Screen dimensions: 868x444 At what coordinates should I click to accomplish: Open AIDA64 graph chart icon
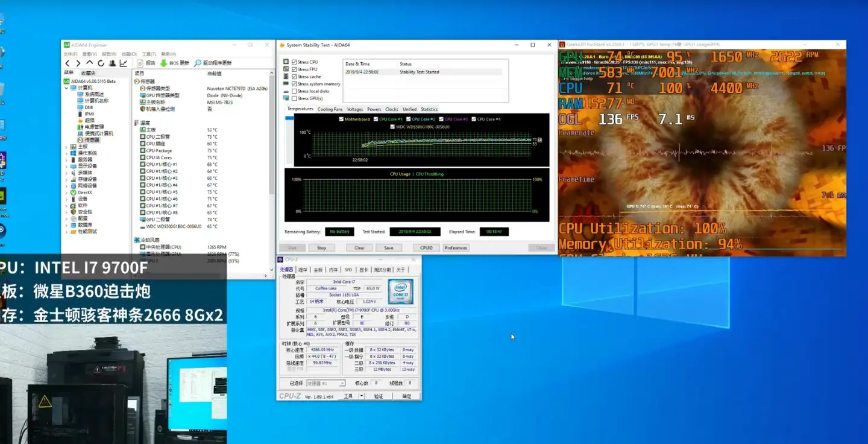click(124, 63)
